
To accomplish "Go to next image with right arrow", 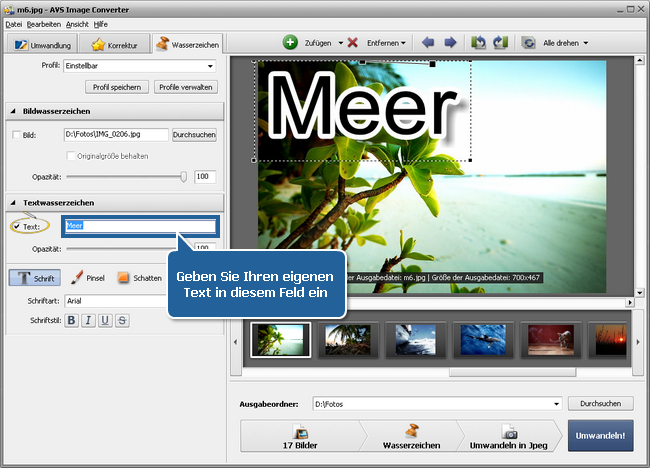I will click(x=450, y=42).
